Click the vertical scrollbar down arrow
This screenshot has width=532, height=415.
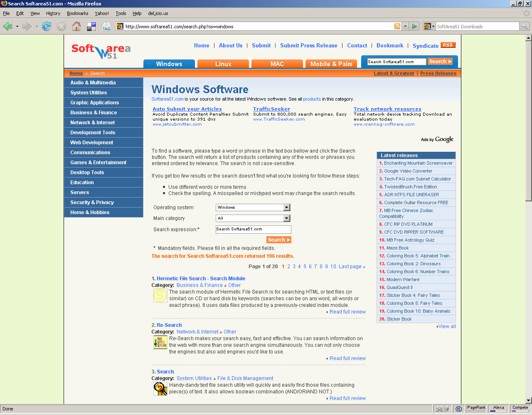pos(528,401)
